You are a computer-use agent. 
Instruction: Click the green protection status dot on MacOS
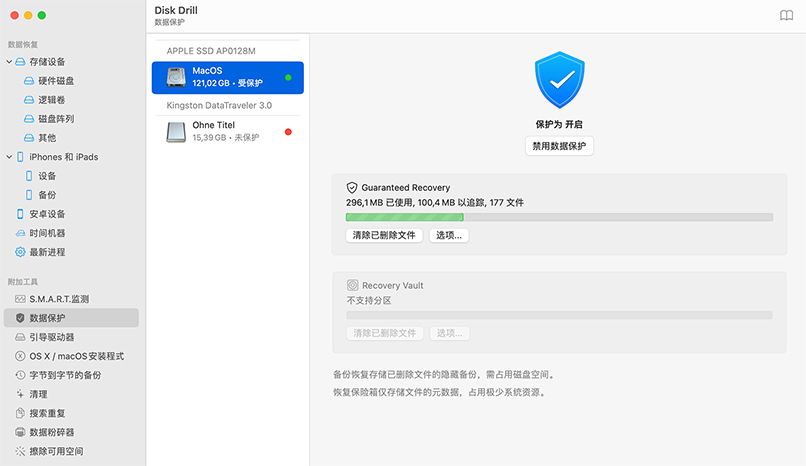point(288,77)
